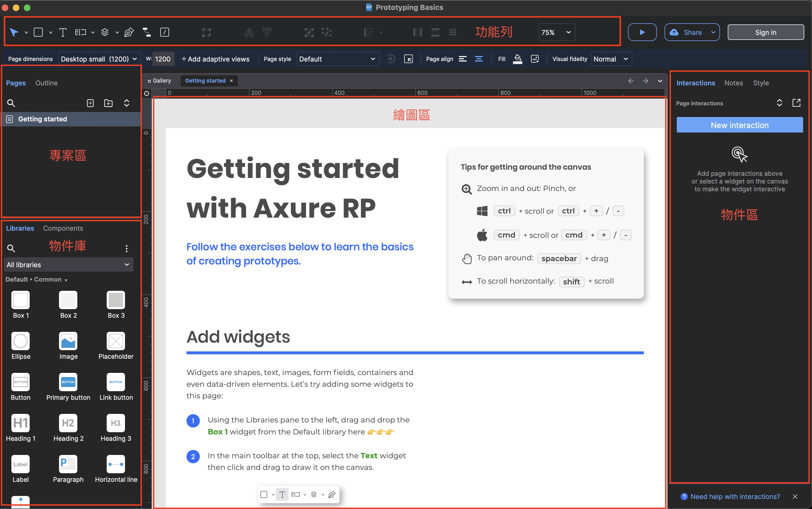The height and width of the screenshot is (509, 812).
Task: Select the Text tool in main toolbar
Action: click(x=63, y=32)
